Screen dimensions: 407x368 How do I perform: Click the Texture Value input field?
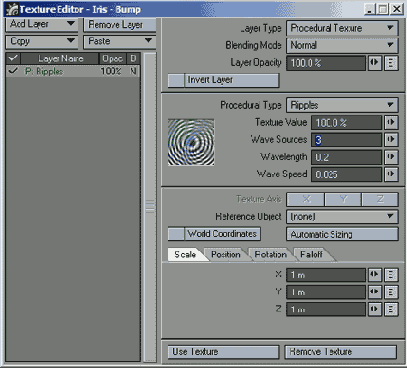tap(347, 123)
